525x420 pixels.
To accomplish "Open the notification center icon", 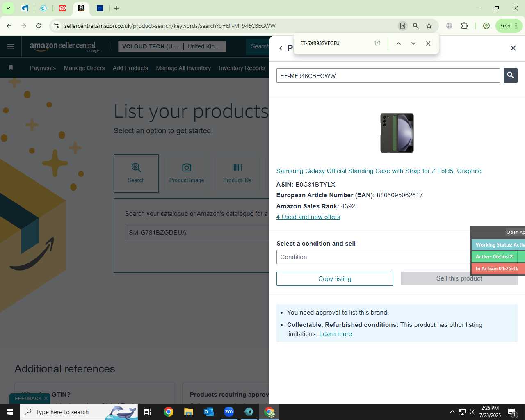I will pos(512,412).
